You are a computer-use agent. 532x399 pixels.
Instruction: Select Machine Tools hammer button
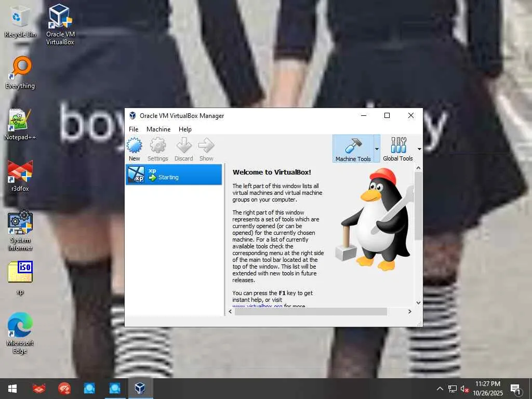click(x=353, y=149)
